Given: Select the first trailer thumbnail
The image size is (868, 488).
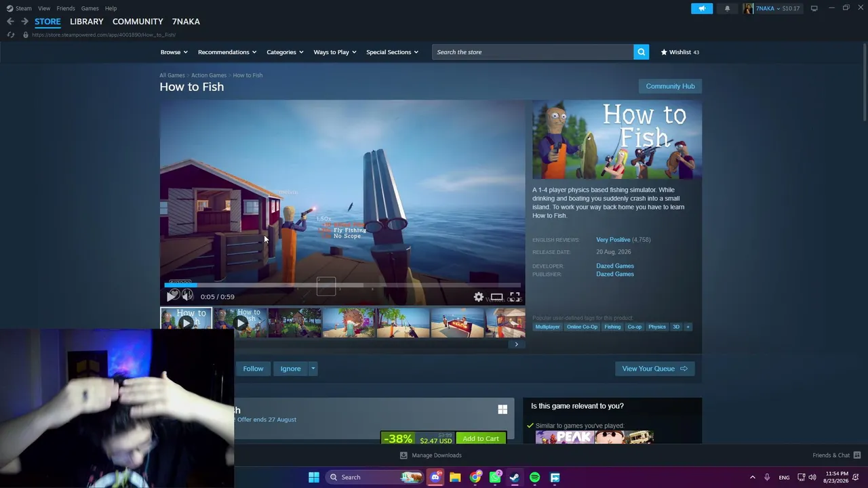Looking at the screenshot, I should click(x=186, y=323).
